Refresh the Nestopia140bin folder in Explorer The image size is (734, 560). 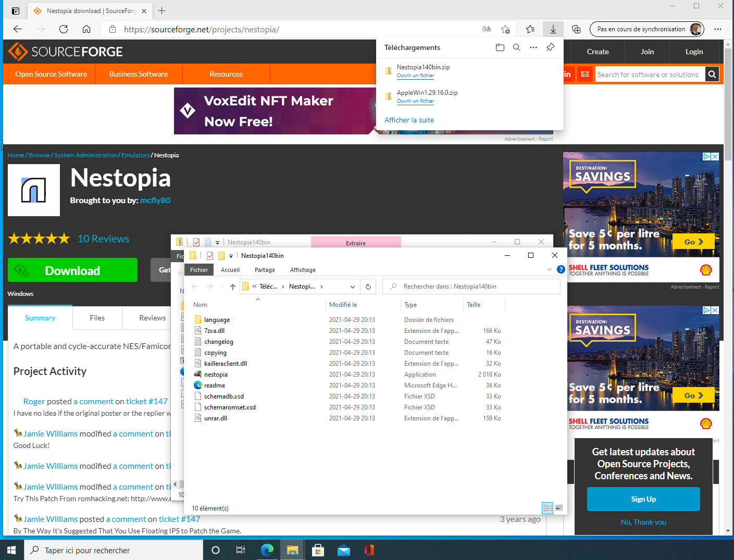[368, 287]
